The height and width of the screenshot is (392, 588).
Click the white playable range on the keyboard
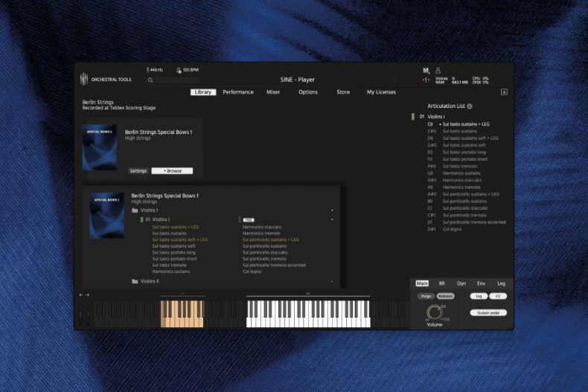click(x=308, y=314)
